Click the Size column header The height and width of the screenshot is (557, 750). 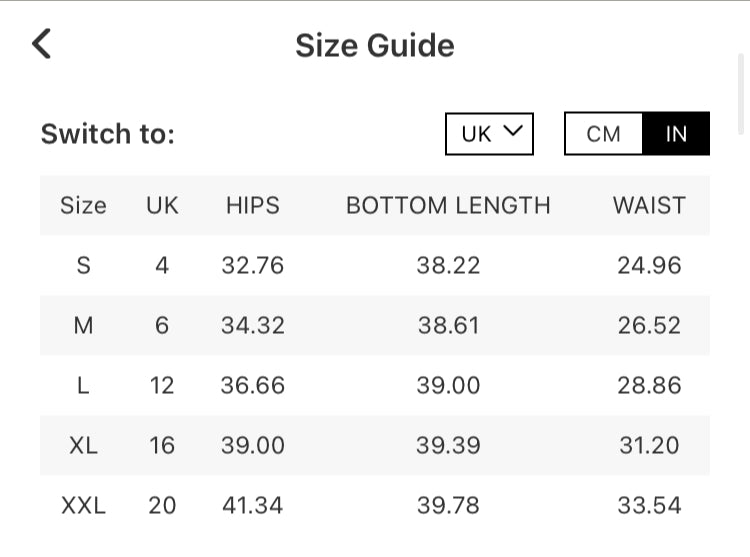coord(83,206)
